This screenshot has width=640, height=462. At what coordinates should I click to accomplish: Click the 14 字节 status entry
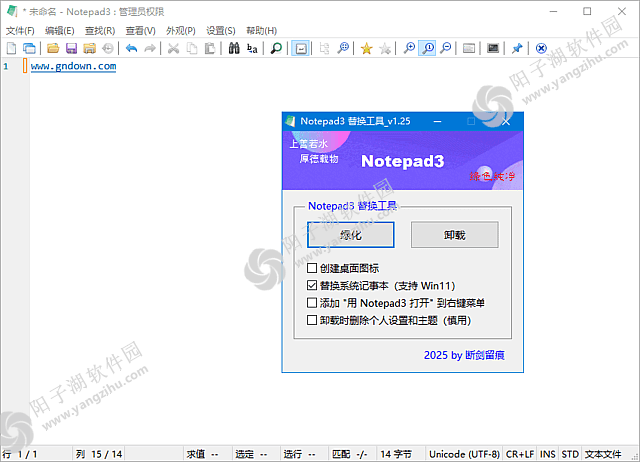(400, 454)
